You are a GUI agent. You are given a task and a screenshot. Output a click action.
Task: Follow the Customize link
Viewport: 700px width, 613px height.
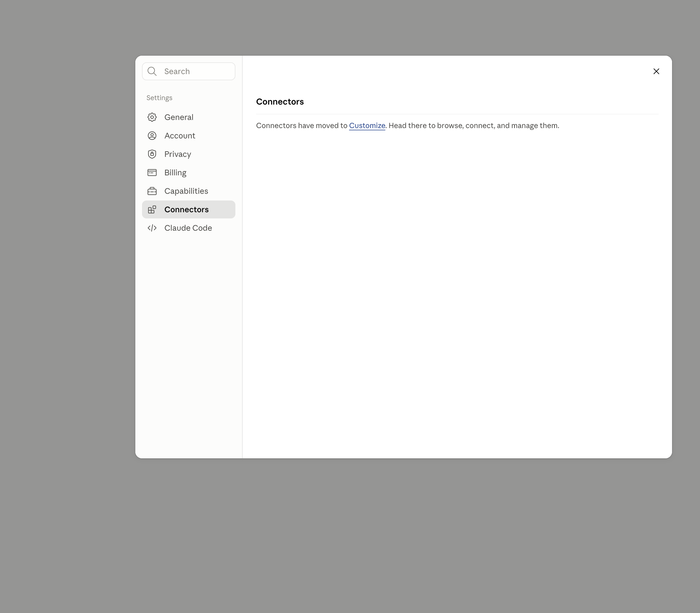click(367, 126)
